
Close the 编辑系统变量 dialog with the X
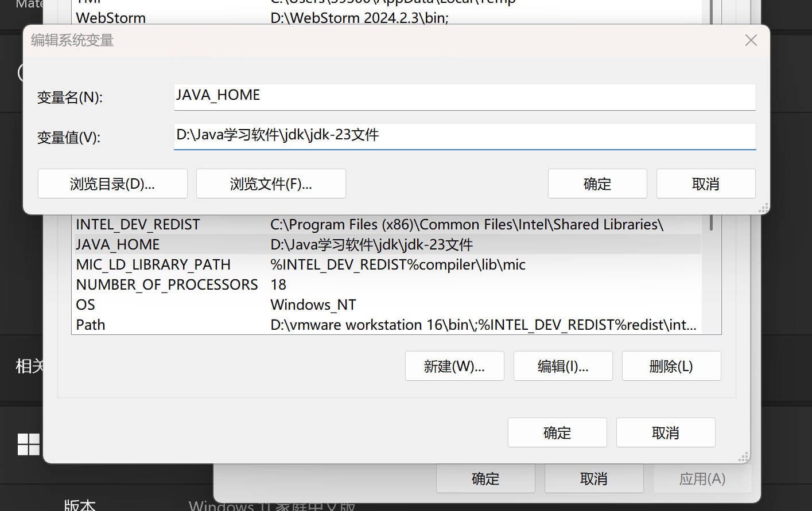point(751,40)
